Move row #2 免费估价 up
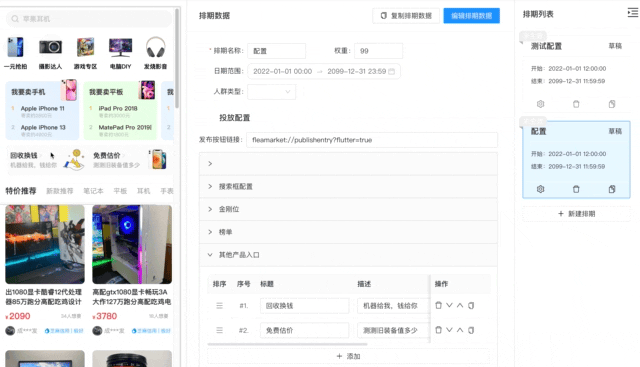Image resolution: width=640 pixels, height=367 pixels. click(460, 330)
